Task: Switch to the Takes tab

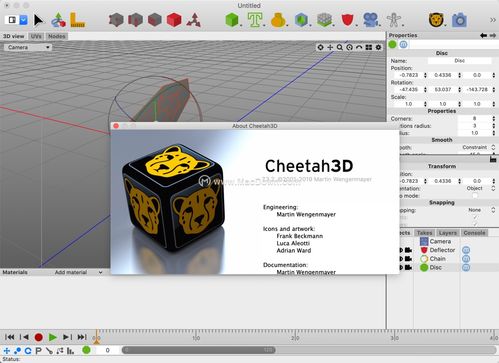Action: tap(424, 233)
